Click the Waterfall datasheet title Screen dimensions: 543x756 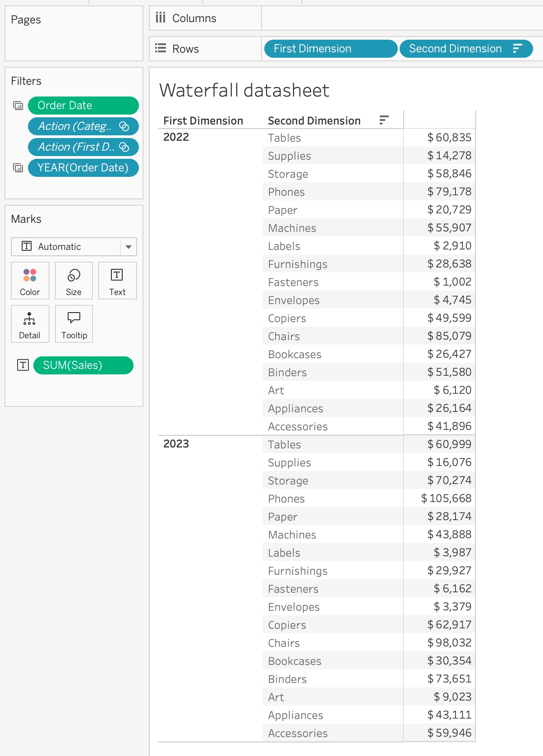(x=244, y=90)
